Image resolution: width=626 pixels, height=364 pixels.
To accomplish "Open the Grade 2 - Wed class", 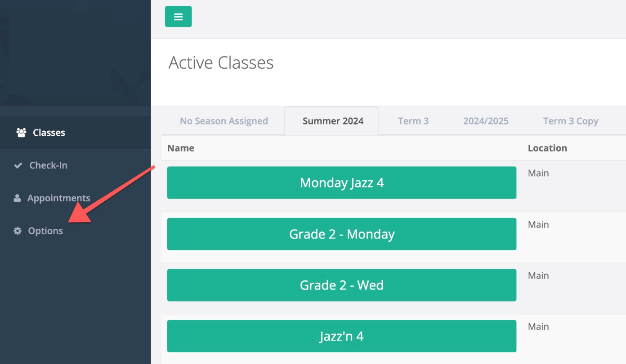I will [x=342, y=285].
